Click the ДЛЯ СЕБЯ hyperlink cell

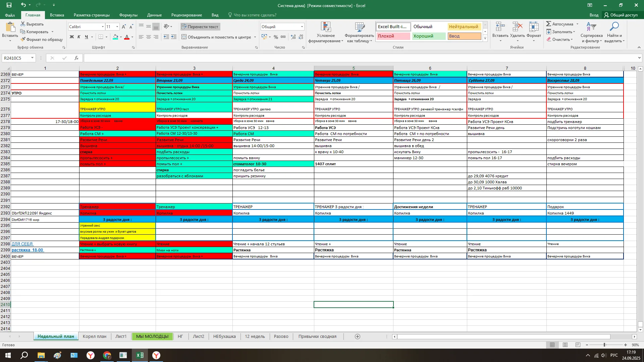pos(22,244)
